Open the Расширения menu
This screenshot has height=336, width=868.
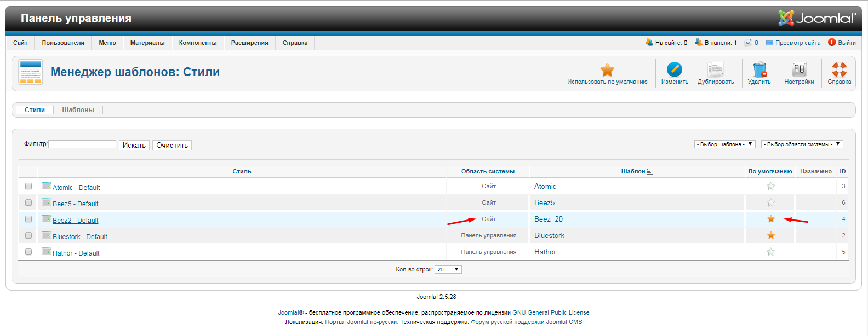tap(249, 43)
